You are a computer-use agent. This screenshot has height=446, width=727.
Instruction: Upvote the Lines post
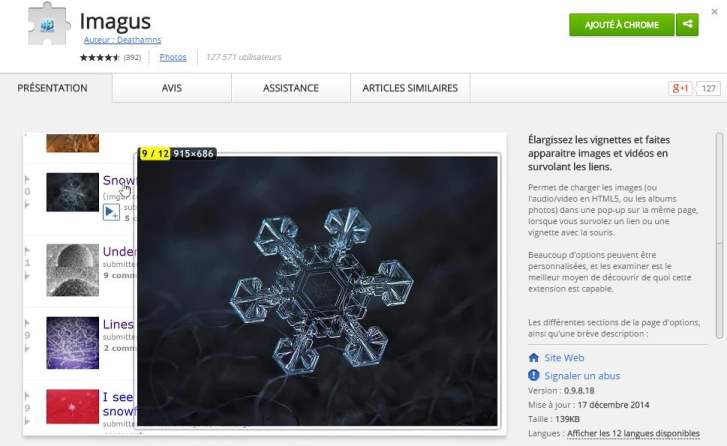tap(27, 323)
